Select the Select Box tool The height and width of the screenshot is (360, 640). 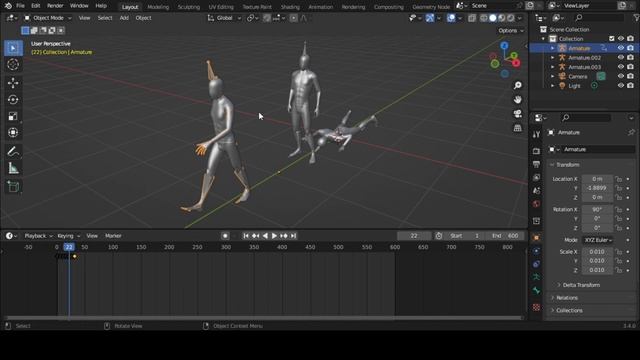[x=13, y=48]
